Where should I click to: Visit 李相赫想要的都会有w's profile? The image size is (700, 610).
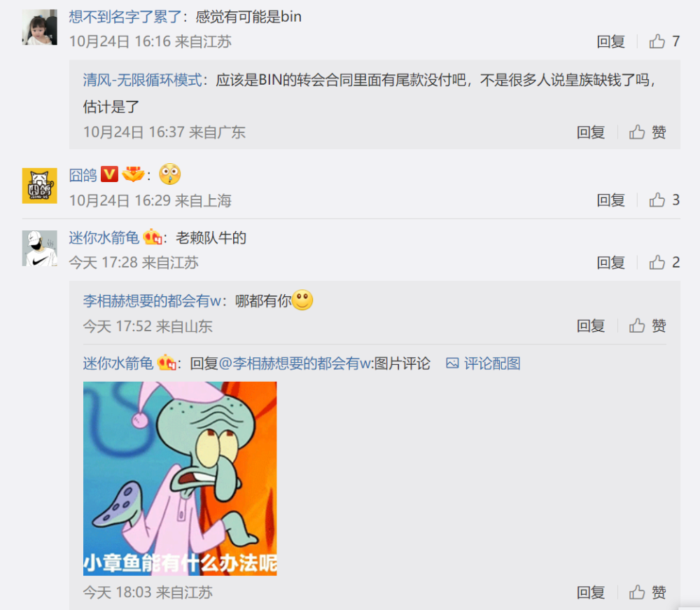coord(152,301)
